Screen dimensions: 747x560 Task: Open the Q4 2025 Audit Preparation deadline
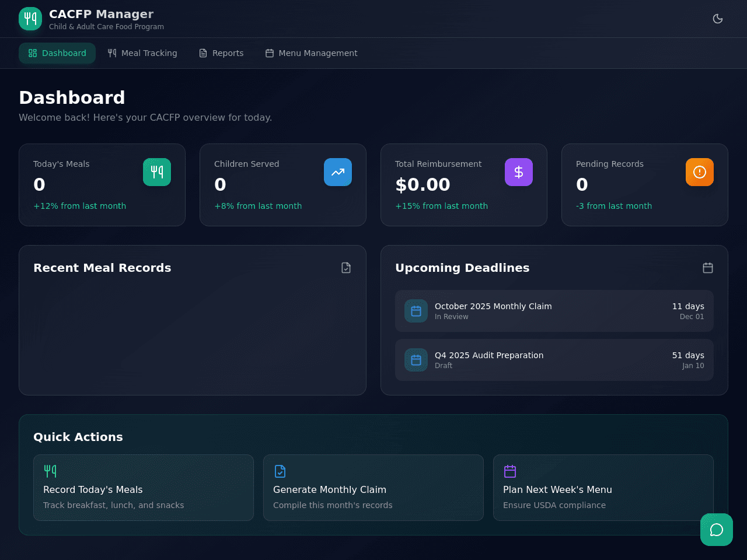pyautogui.click(x=554, y=360)
